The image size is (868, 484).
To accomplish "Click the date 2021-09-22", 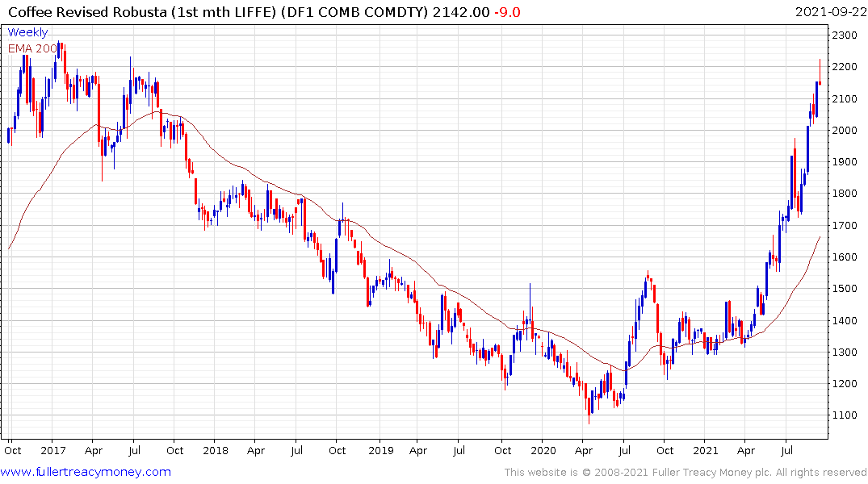I will tap(830, 12).
